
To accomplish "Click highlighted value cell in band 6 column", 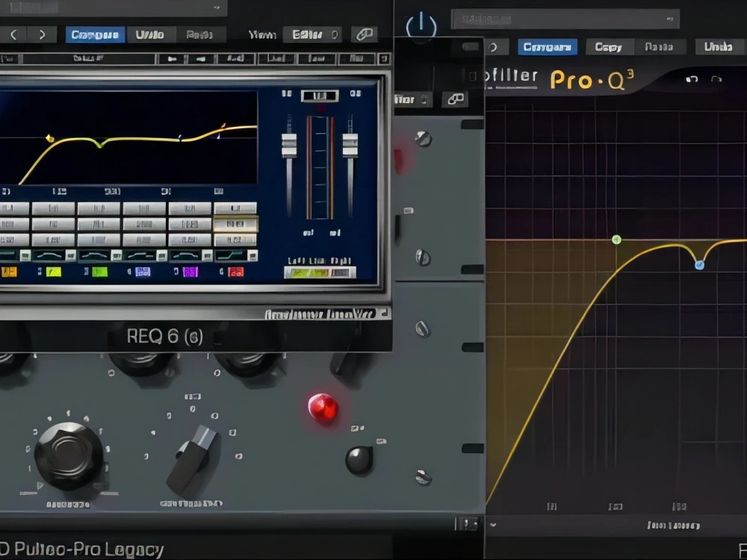I will tap(235, 224).
